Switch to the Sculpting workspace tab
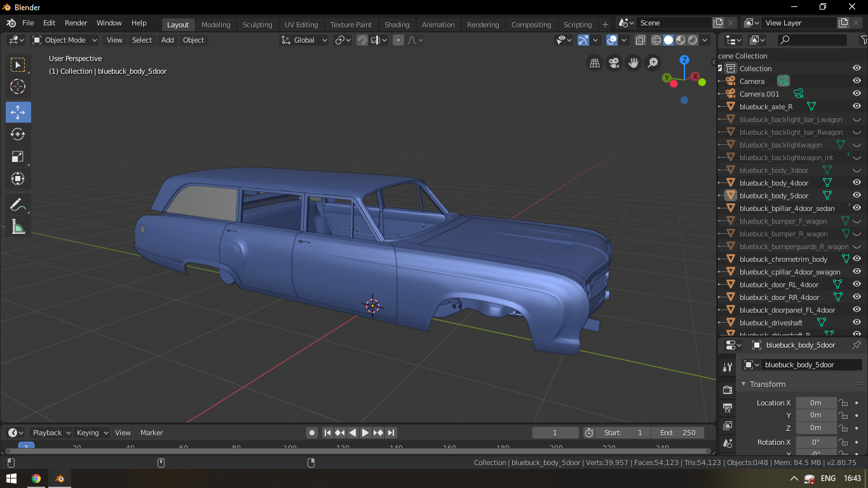The image size is (868, 488). click(257, 25)
